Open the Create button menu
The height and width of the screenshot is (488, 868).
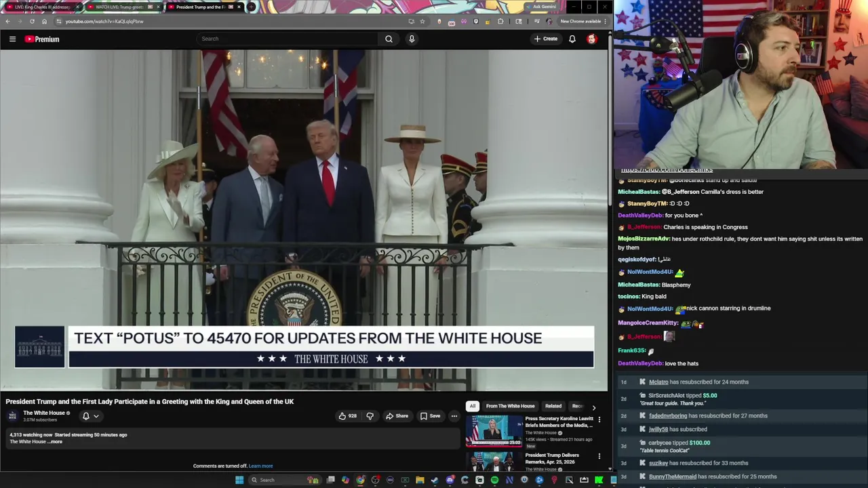(545, 39)
